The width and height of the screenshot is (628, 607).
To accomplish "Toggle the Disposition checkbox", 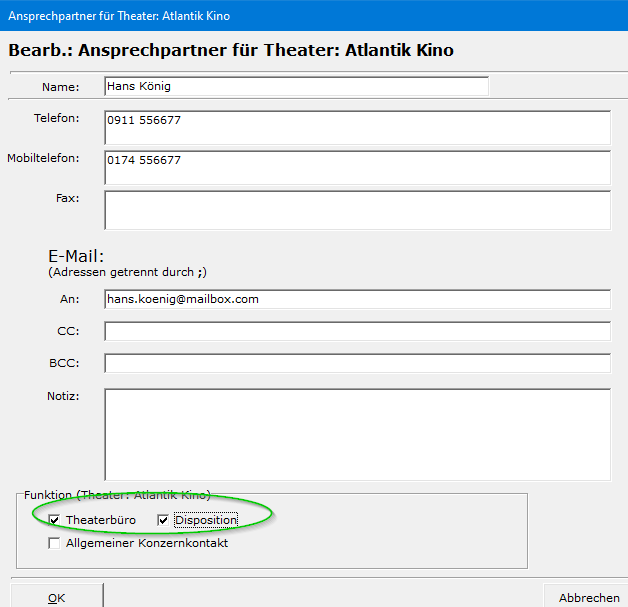I will 163,520.
